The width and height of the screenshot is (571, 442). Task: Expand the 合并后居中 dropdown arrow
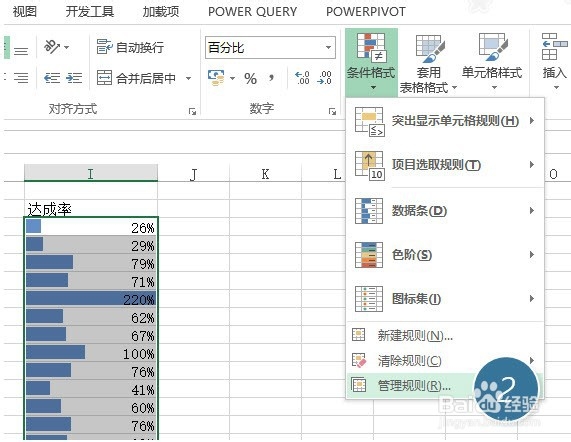pos(188,78)
